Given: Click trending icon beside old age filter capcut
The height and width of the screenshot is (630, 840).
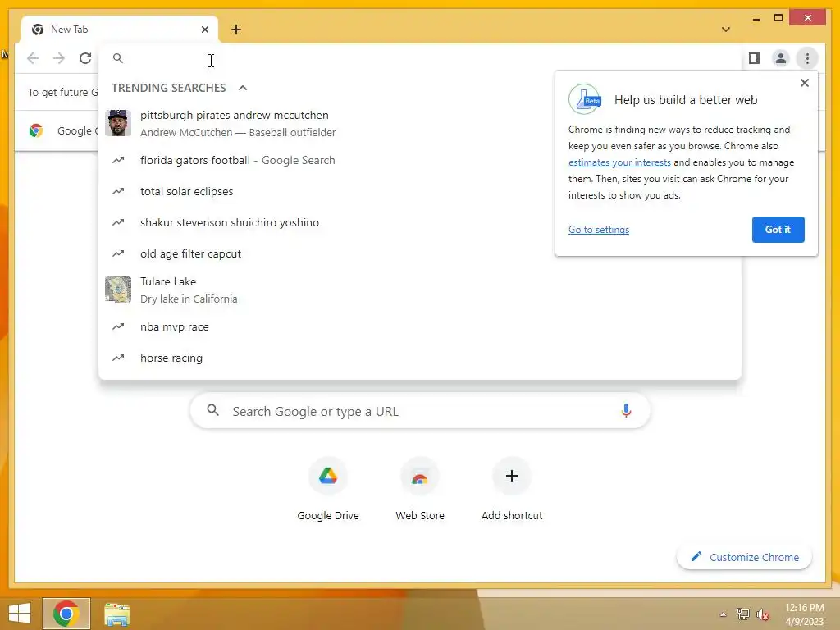Looking at the screenshot, I should [x=118, y=253].
